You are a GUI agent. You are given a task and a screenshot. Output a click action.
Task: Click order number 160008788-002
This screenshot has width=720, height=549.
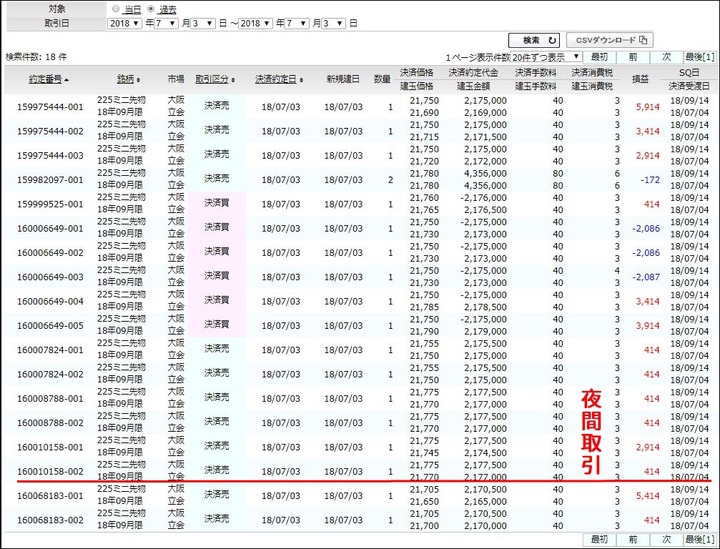pyautogui.click(x=51, y=423)
